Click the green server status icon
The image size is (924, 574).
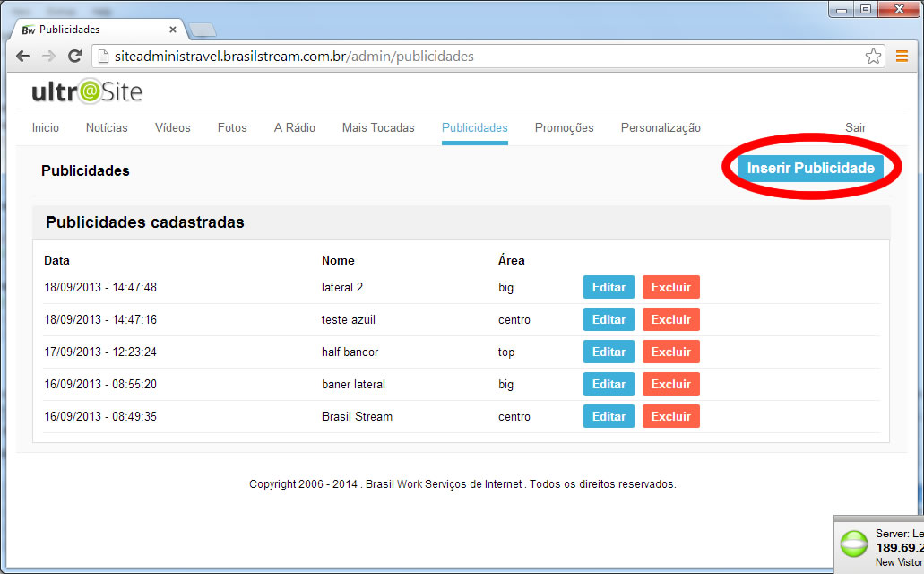click(x=853, y=544)
